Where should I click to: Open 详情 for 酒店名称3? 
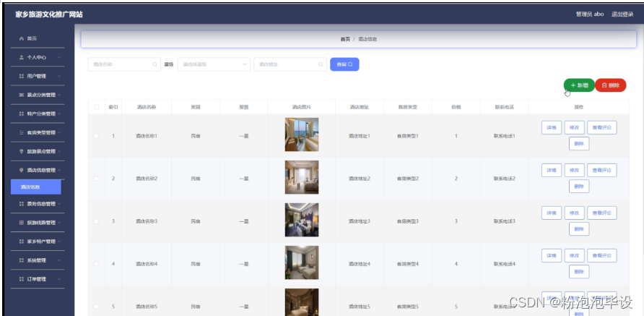552,213
